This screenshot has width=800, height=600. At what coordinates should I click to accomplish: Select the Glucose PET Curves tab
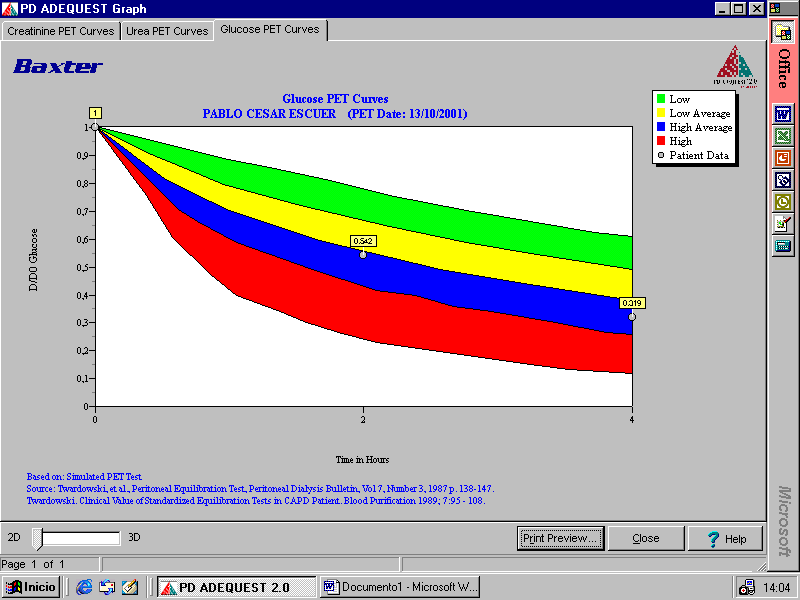[x=270, y=30]
